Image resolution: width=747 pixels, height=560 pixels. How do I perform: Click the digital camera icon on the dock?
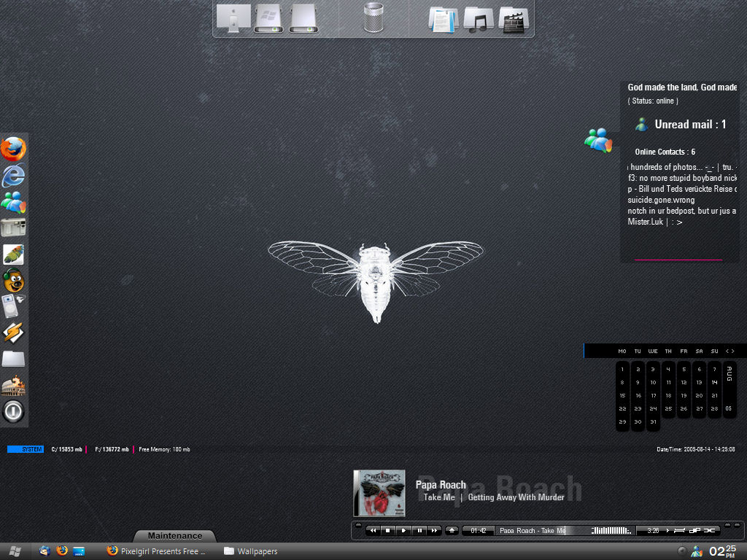point(12,229)
